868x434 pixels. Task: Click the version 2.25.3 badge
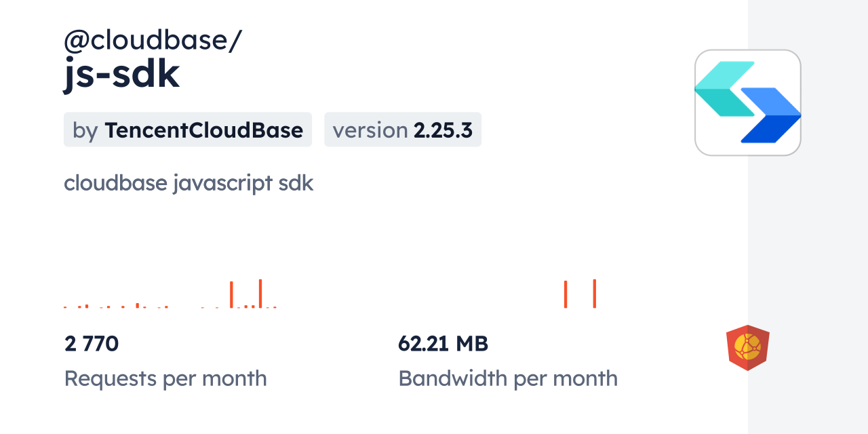pos(402,130)
